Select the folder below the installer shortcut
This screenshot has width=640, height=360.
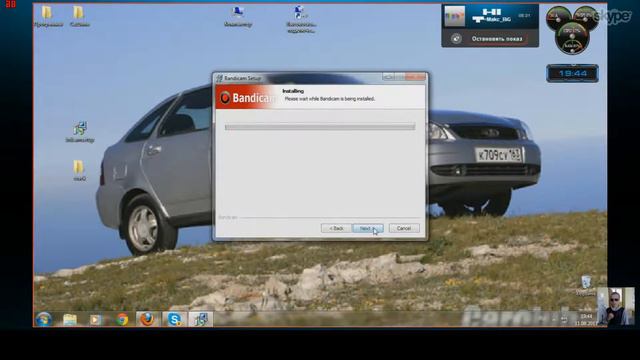(79, 171)
